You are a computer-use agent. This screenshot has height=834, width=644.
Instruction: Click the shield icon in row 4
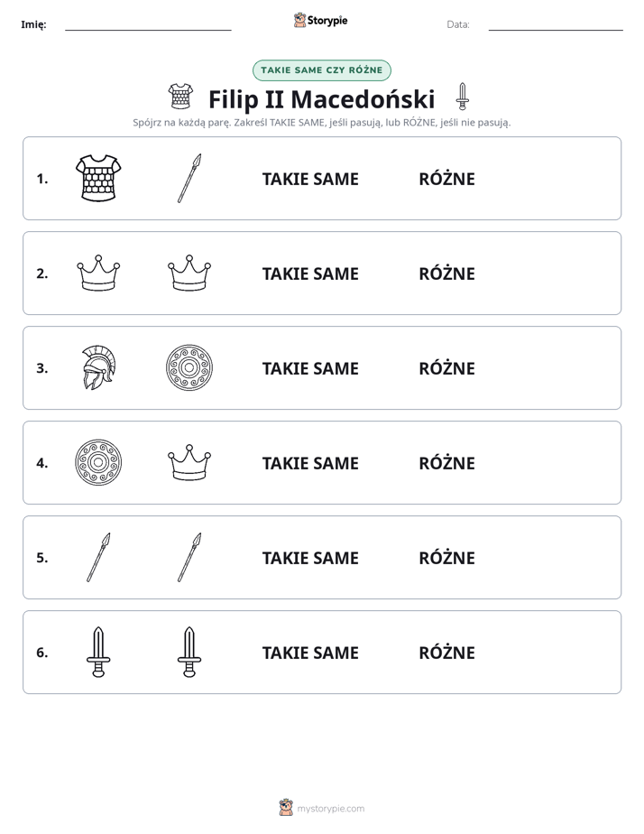[x=98, y=462]
